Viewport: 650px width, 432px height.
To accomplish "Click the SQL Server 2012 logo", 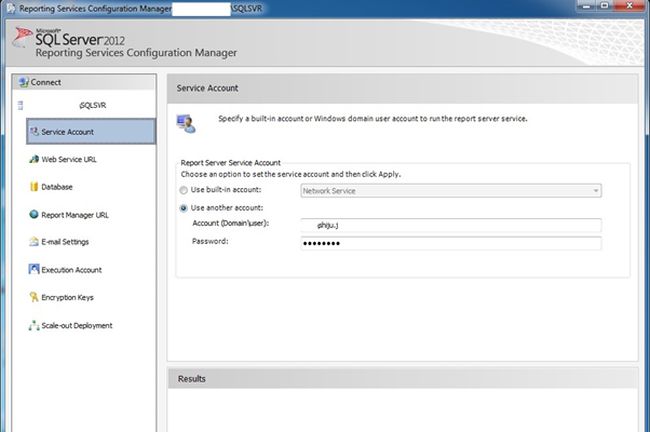I will [x=68, y=38].
